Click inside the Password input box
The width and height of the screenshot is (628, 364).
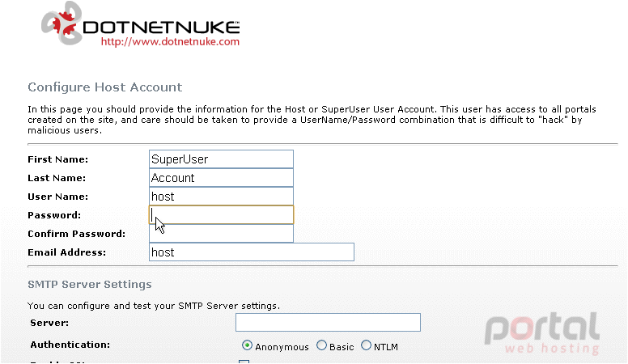pyautogui.click(x=221, y=214)
